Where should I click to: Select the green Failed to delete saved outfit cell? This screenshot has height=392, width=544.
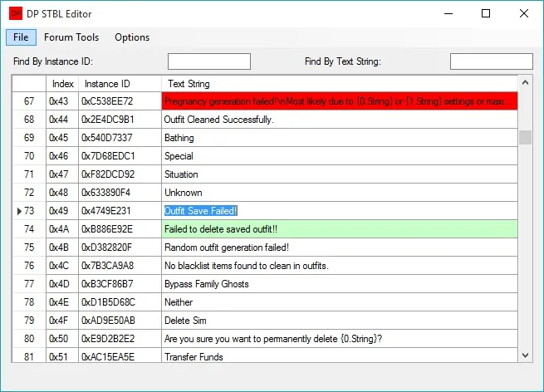(x=340, y=229)
